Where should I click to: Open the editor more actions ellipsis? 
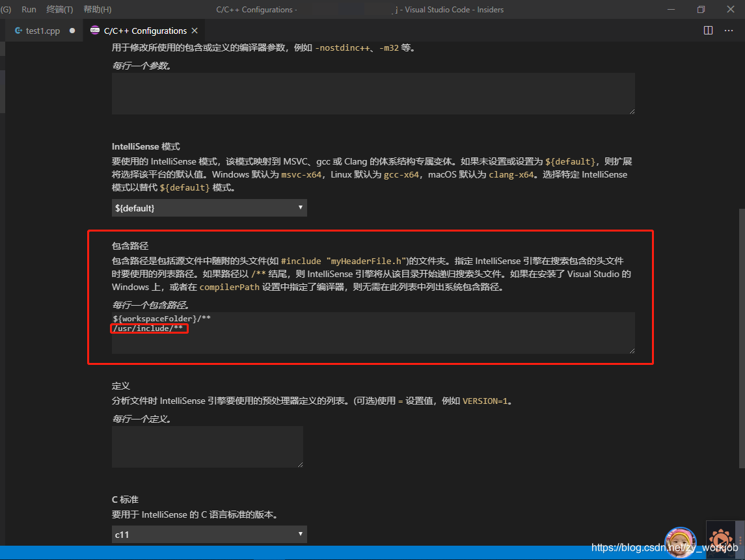[x=729, y=31]
